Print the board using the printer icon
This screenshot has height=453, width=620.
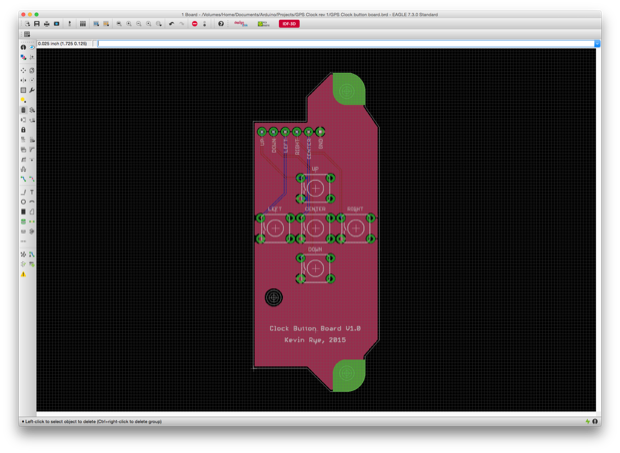coord(47,24)
